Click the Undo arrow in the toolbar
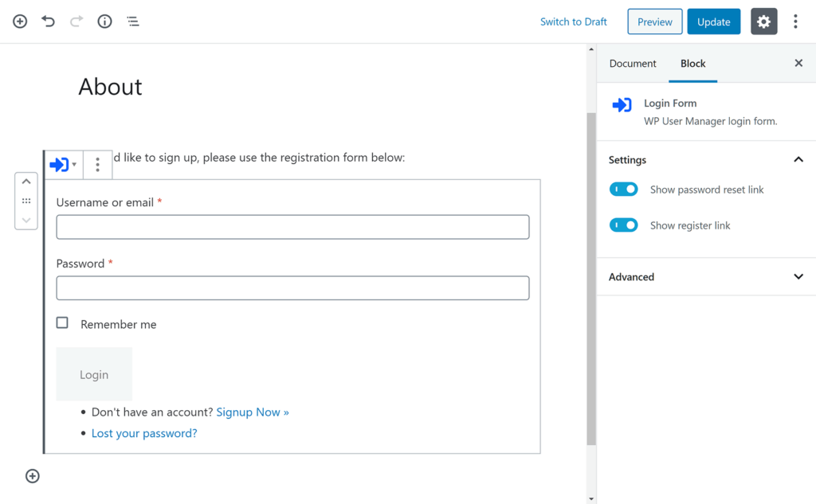 coord(48,21)
